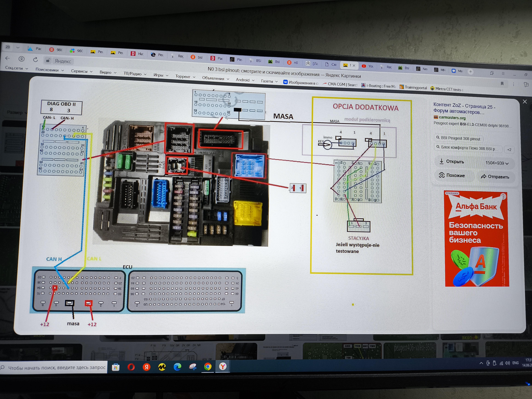The image size is (532, 399).
Task: Expand the Сервисы bookmarks folder
Action: [82, 71]
